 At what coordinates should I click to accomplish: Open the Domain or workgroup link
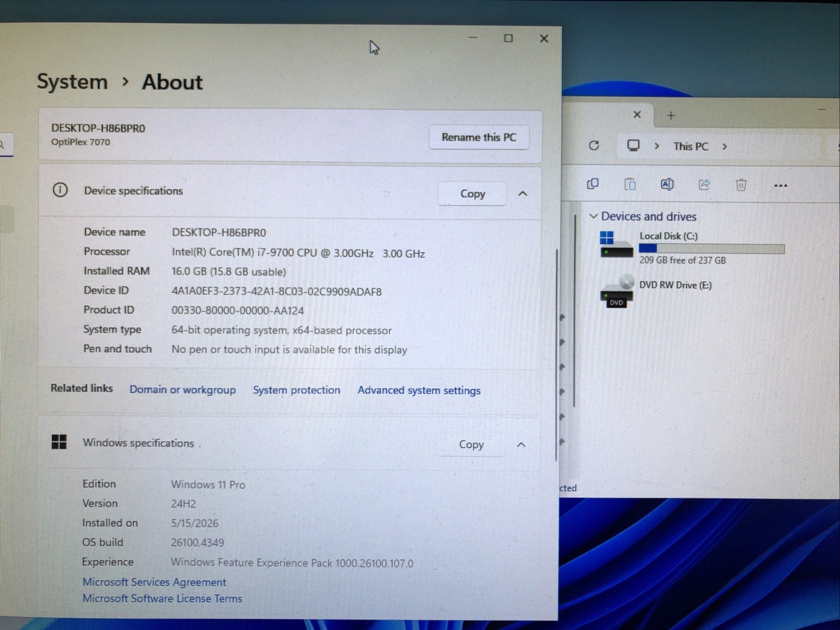183,390
